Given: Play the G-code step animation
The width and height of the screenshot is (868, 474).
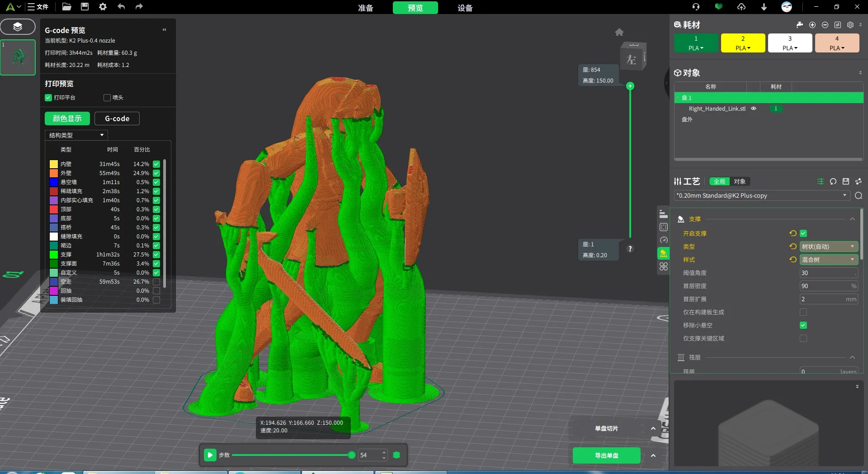Looking at the screenshot, I should (210, 455).
